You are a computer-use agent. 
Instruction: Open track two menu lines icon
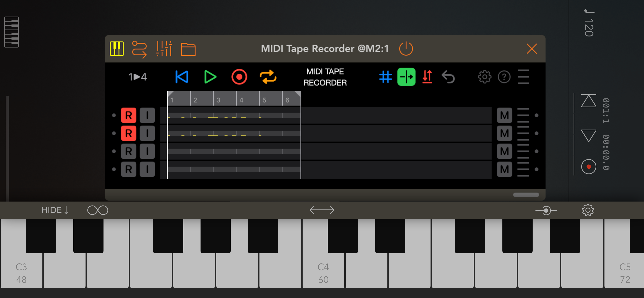click(523, 133)
